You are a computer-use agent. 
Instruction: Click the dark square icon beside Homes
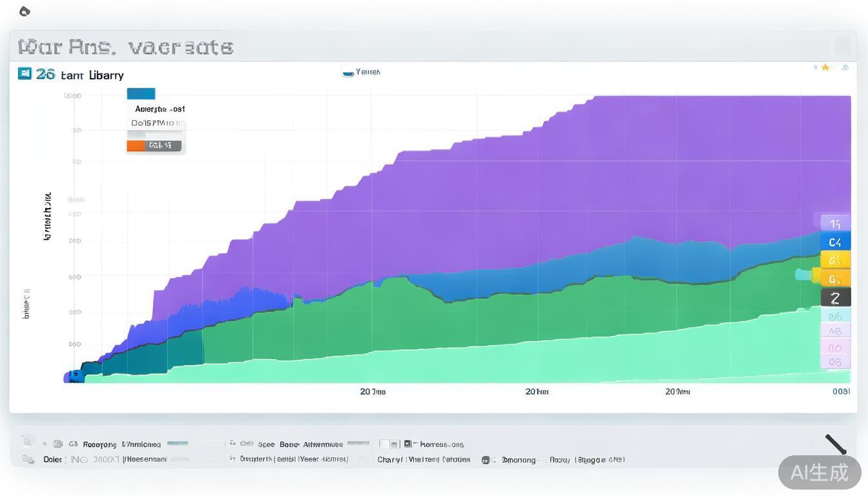(408, 444)
